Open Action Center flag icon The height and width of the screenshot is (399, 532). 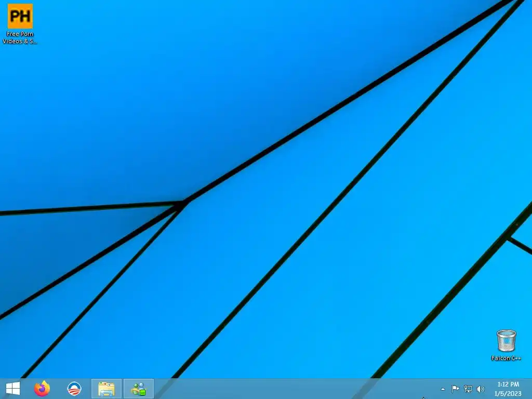[x=455, y=389]
